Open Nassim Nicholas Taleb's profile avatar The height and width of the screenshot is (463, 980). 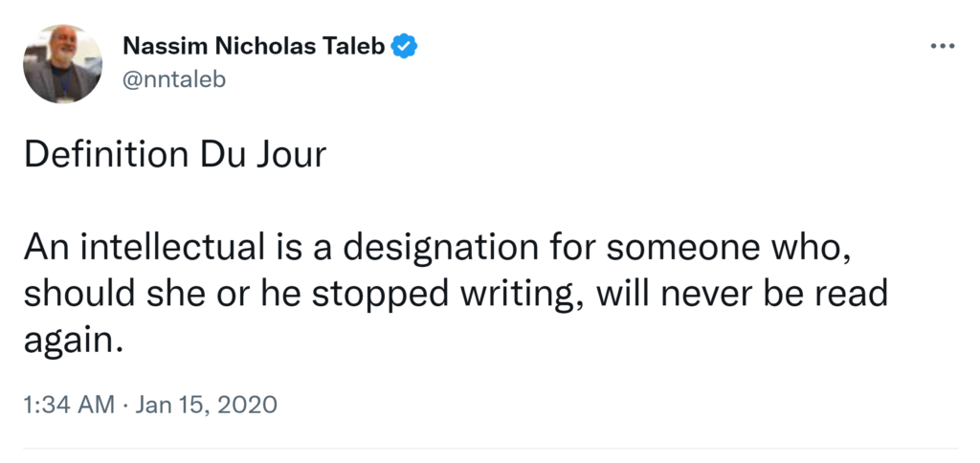[63, 63]
